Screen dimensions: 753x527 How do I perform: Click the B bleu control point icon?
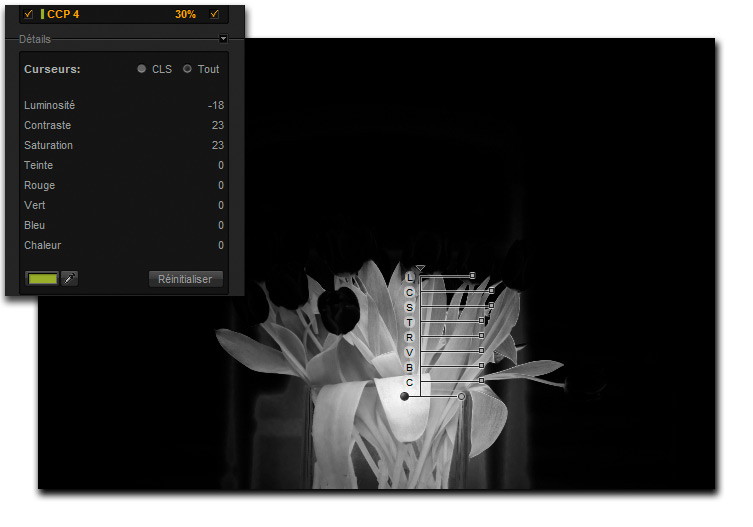click(409, 368)
